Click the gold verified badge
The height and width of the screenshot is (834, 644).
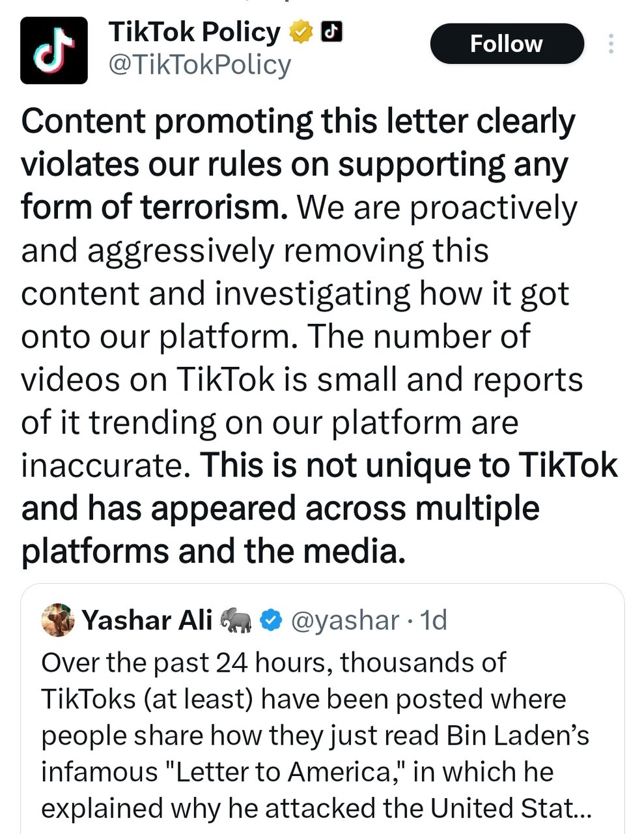[301, 32]
